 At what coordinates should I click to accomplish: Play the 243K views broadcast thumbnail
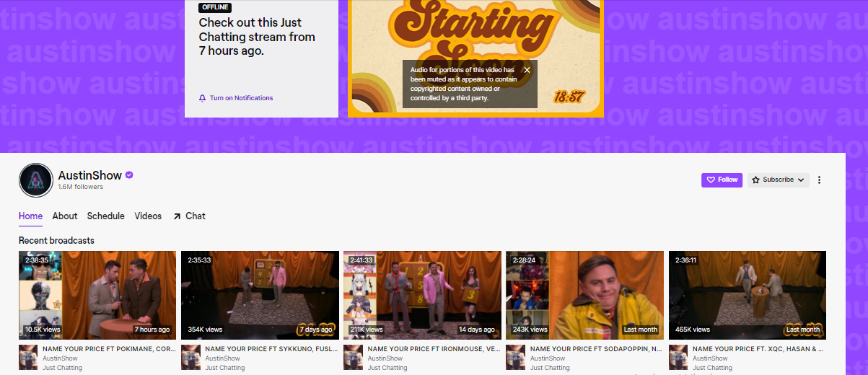coord(584,295)
